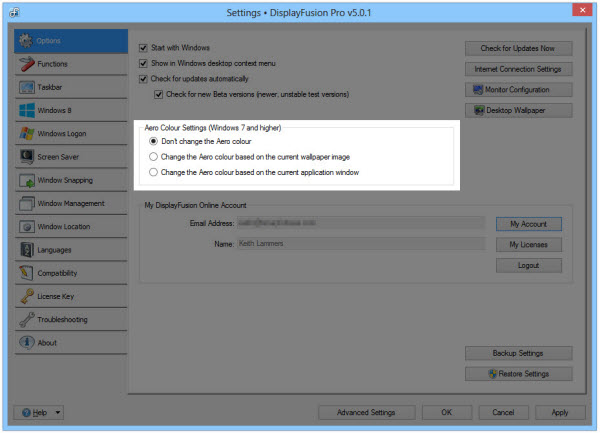Click the My Account button
Viewport: 600px width, 433px height.
point(529,224)
